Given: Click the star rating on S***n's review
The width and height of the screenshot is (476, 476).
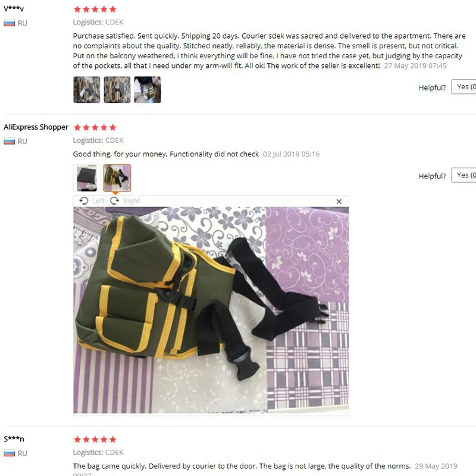Looking at the screenshot, I should [95, 440].
